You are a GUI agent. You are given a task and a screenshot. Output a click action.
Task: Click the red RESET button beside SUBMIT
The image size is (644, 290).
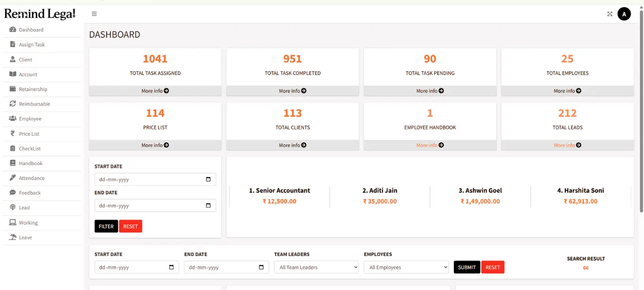point(493,267)
